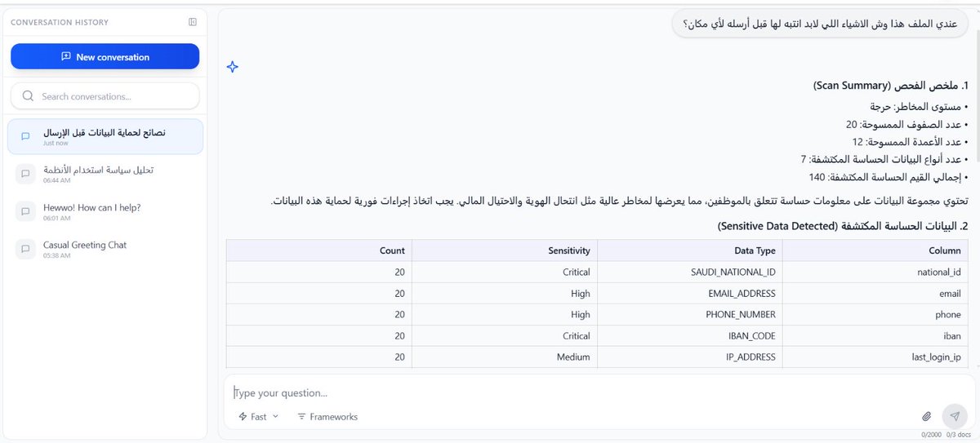Click the lightning bolt icon beside Fast
The height and width of the screenshot is (443, 980).
click(x=243, y=416)
